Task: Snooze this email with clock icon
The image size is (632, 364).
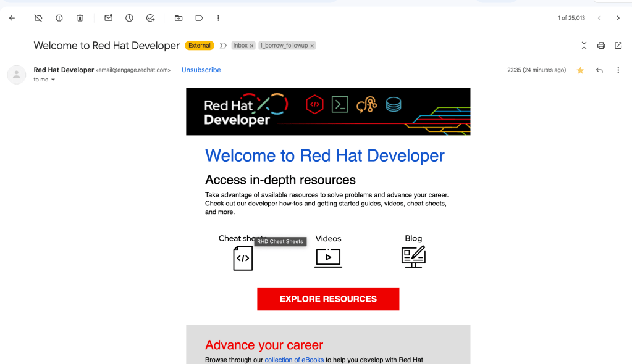Action: [x=129, y=18]
